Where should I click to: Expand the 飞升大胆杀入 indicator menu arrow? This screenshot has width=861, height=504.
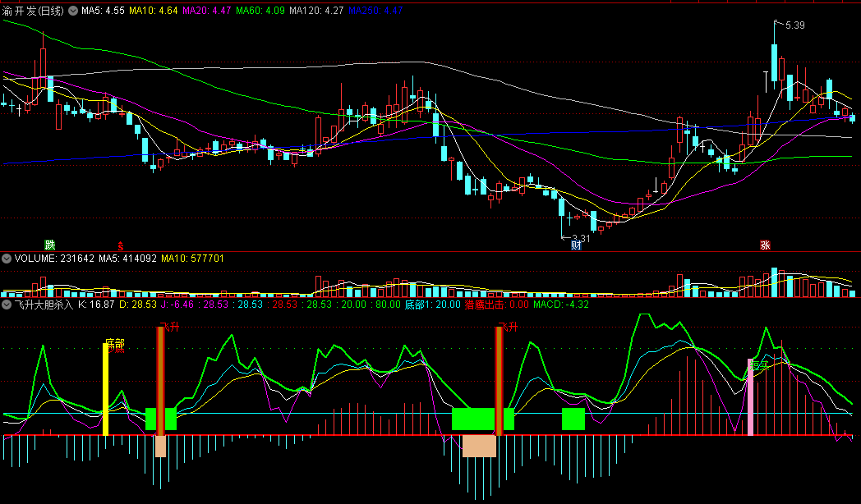(7, 305)
